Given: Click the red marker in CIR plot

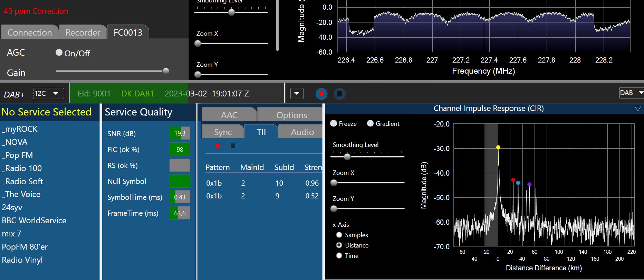Looking at the screenshot, I should pos(513,180).
